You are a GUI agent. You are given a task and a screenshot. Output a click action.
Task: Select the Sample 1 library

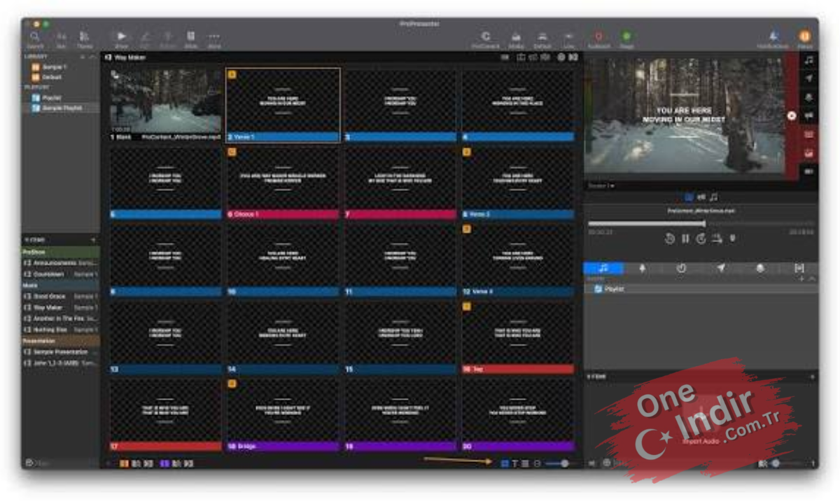click(x=60, y=67)
